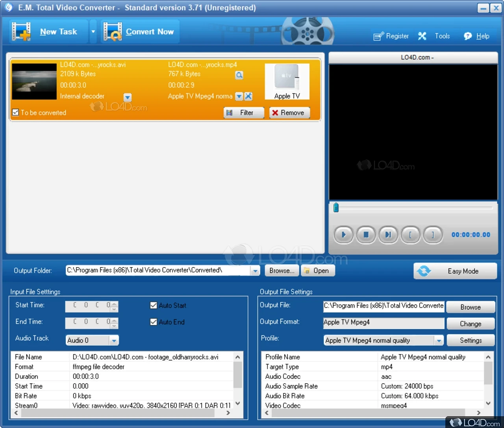Click input info horizontal scroll left arrow

(16, 413)
